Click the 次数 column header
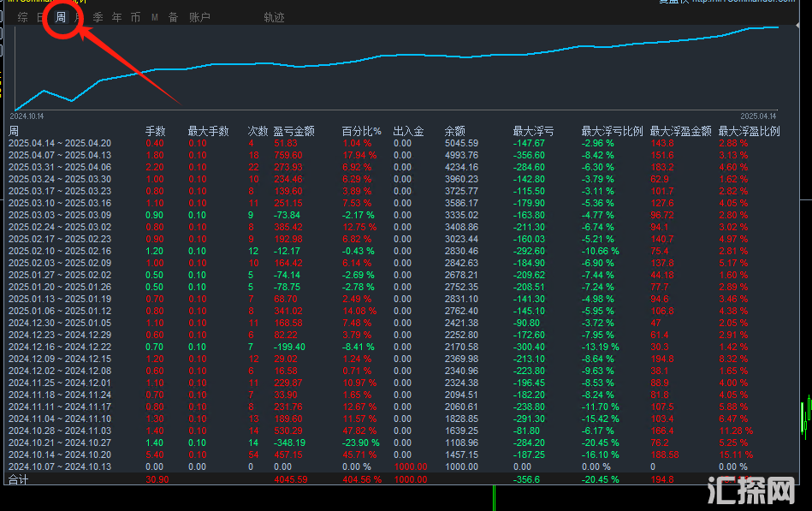 click(258, 131)
